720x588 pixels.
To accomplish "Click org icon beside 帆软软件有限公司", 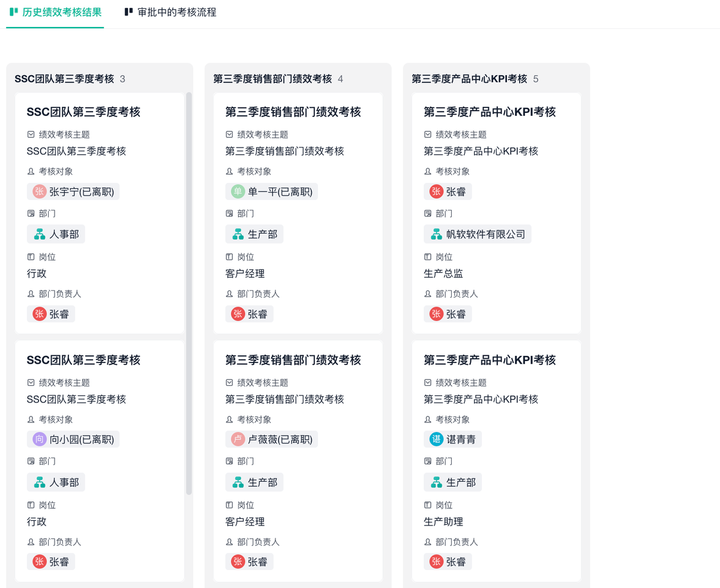I will coord(437,234).
